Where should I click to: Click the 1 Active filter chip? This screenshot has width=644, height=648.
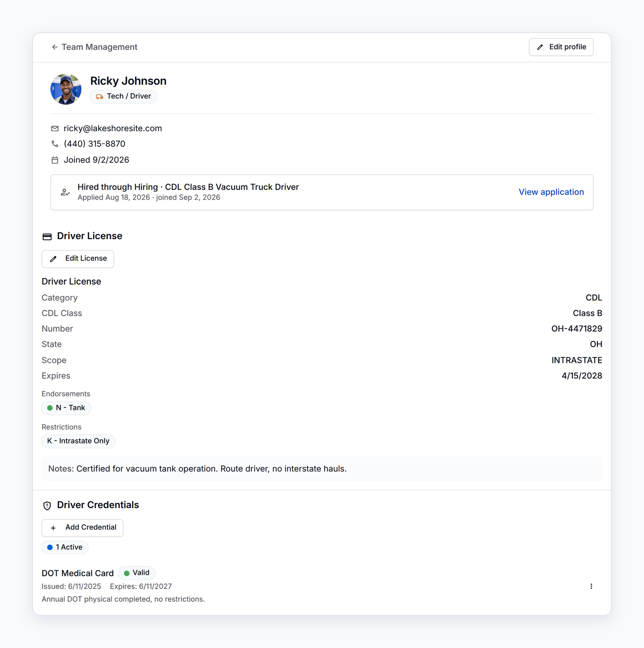pyautogui.click(x=65, y=547)
